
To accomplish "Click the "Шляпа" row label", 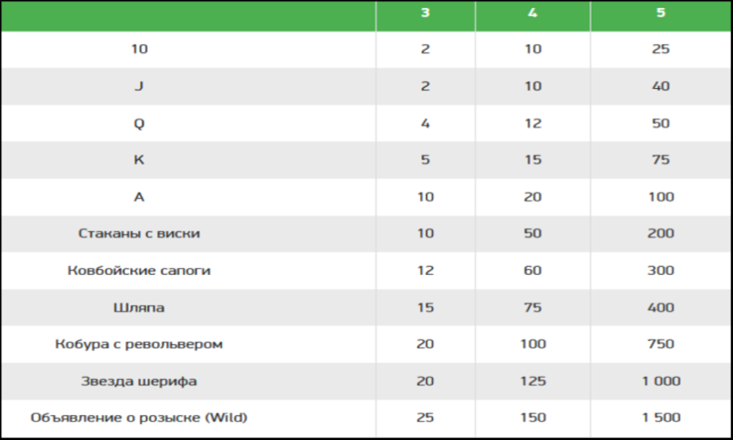I will point(139,307).
